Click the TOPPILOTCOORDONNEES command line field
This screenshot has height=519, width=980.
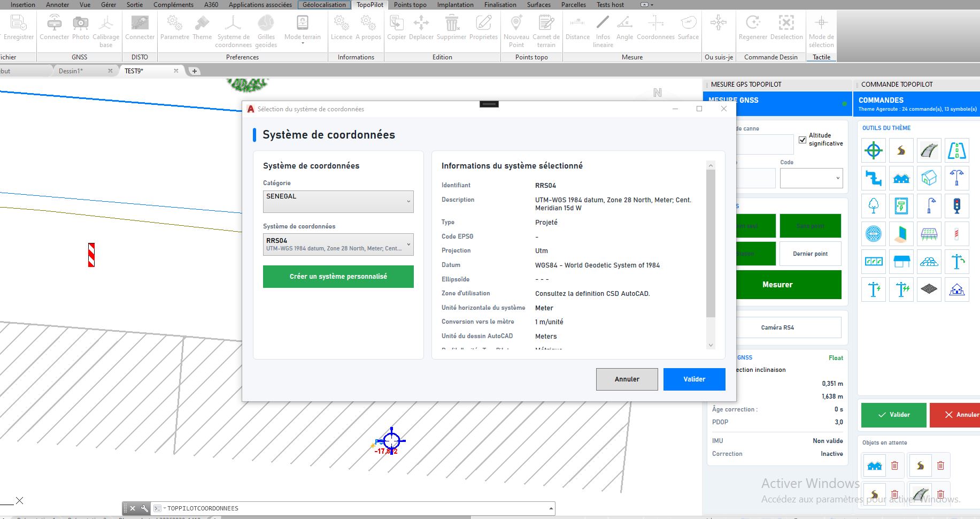(x=353, y=508)
